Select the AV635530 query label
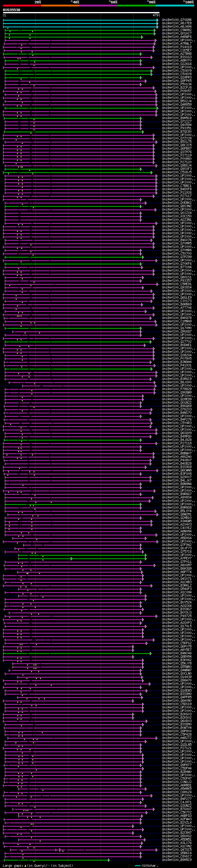The height and width of the screenshot is (868, 197). (x=11, y=10)
